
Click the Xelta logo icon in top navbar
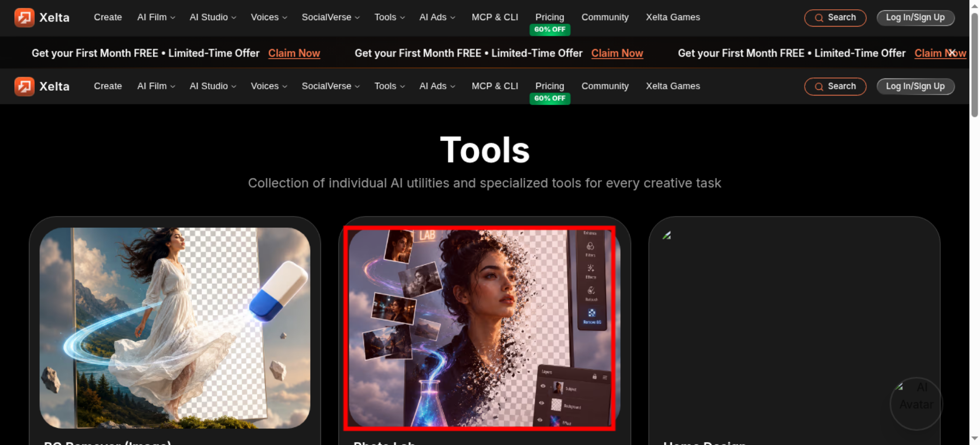point(24,18)
